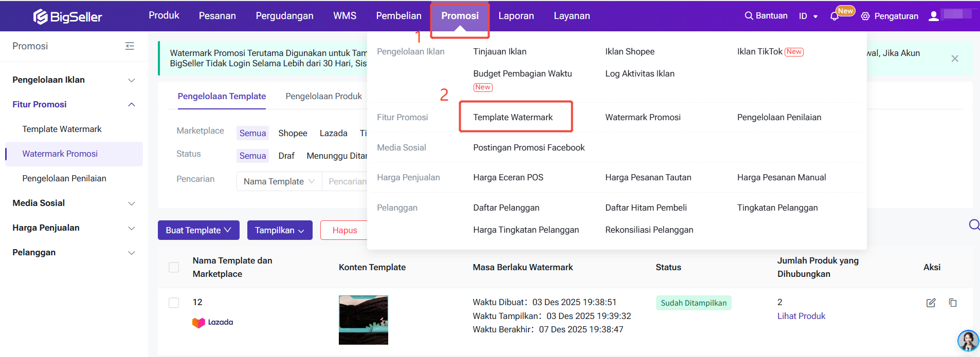The width and height of the screenshot is (980, 357).
Task: Open Pengelolaan Penilaian from dropdown menu
Action: coord(779,117)
